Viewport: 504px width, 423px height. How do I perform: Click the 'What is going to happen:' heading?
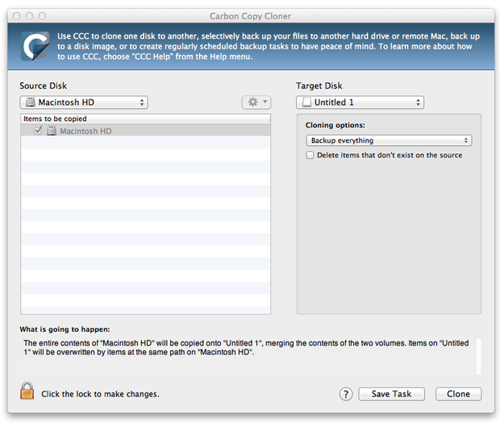(x=65, y=329)
